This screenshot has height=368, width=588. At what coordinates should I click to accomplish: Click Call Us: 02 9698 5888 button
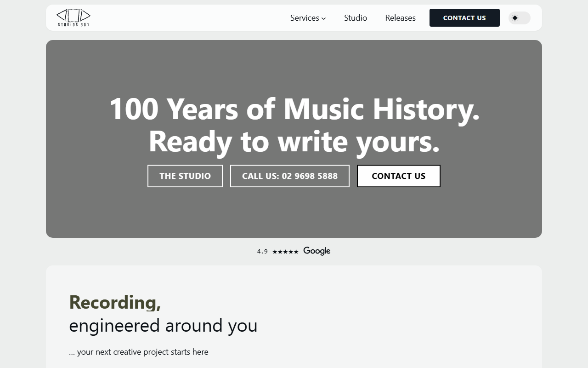(290, 176)
